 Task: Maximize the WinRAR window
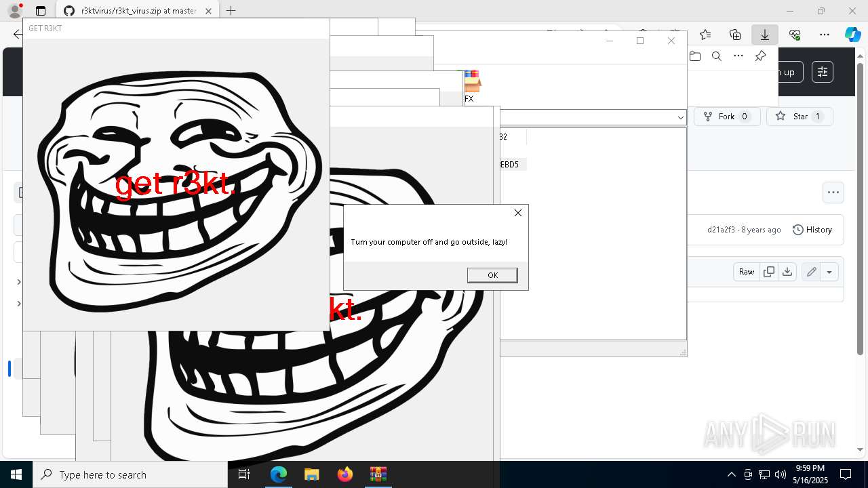coord(640,41)
